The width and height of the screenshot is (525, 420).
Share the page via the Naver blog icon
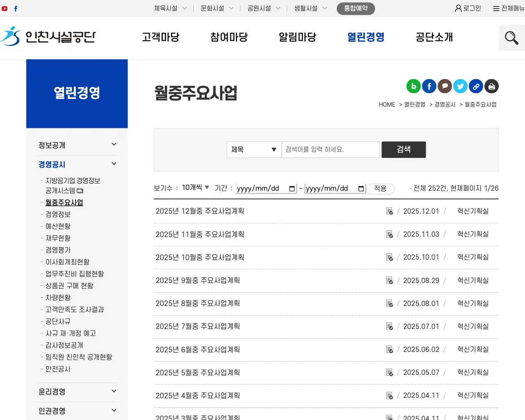[413, 86]
